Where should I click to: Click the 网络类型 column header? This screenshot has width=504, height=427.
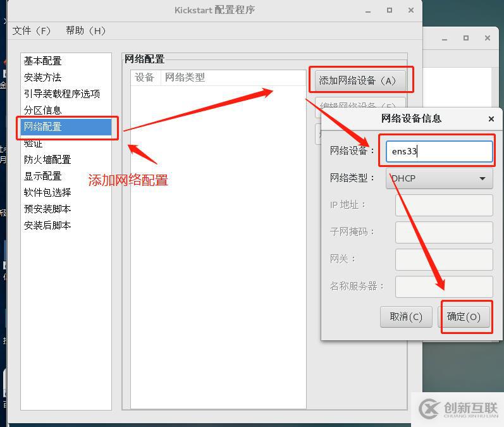point(233,77)
